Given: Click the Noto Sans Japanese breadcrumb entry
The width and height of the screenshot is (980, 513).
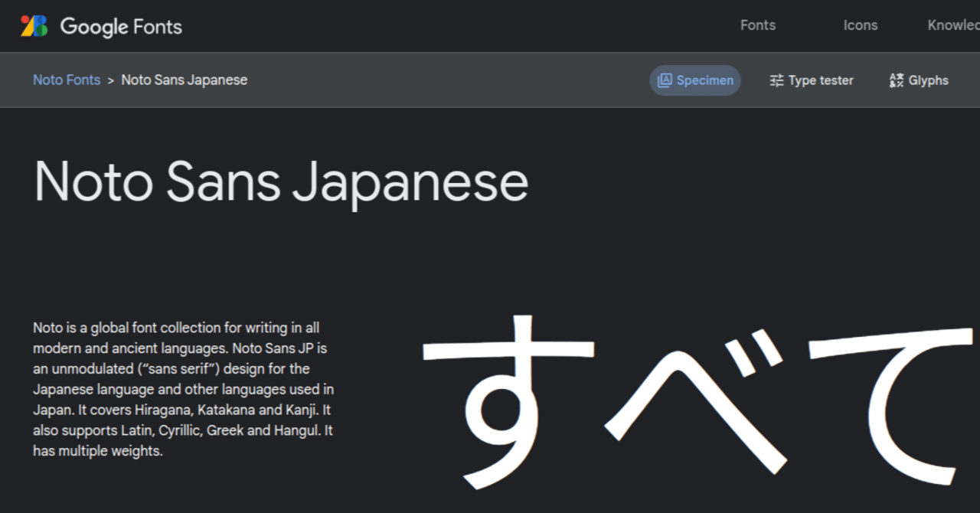Looking at the screenshot, I should [184, 80].
